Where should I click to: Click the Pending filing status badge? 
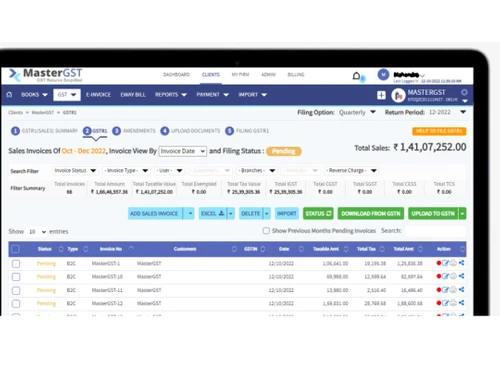click(x=284, y=151)
